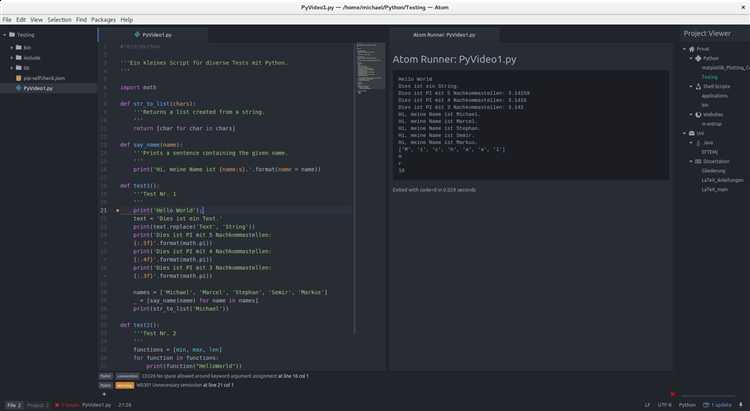
Task: Click the Python icon on the PyVideo1.py tab
Action: tap(137, 35)
